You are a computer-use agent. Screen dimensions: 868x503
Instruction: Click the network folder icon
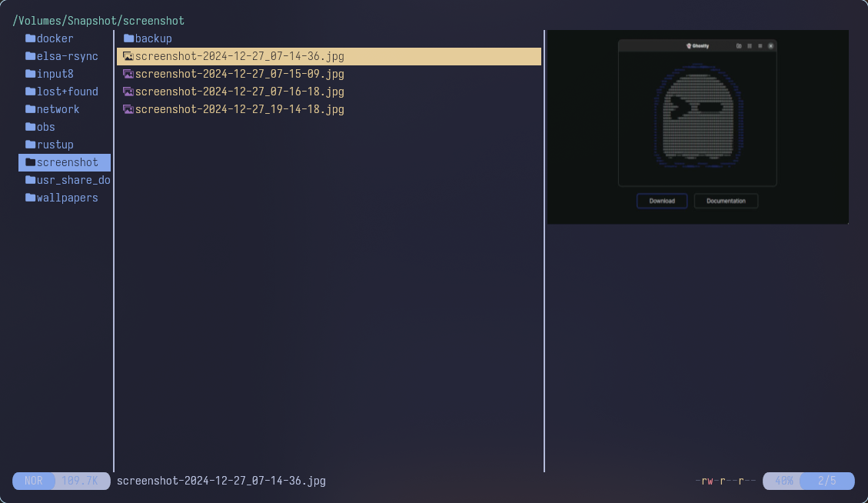coord(31,109)
